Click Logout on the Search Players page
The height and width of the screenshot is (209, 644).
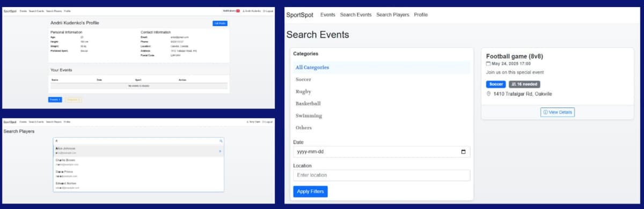[268, 122]
